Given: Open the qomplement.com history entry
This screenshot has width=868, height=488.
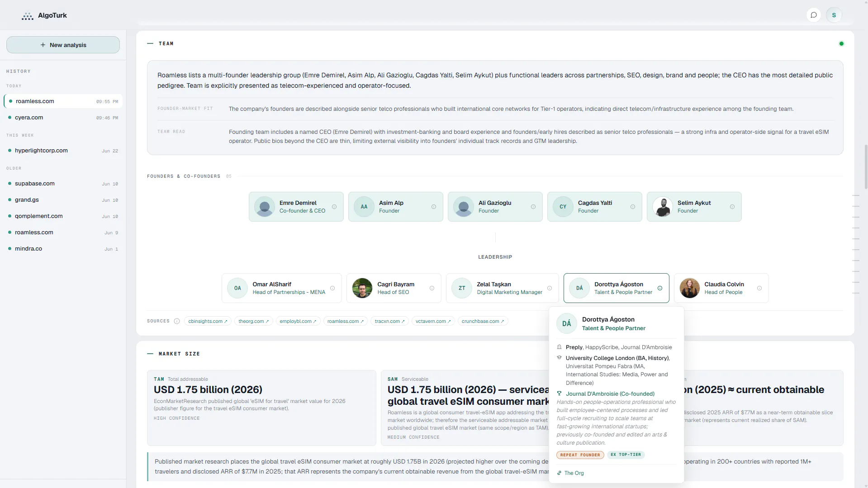Looking at the screenshot, I should [x=63, y=216].
